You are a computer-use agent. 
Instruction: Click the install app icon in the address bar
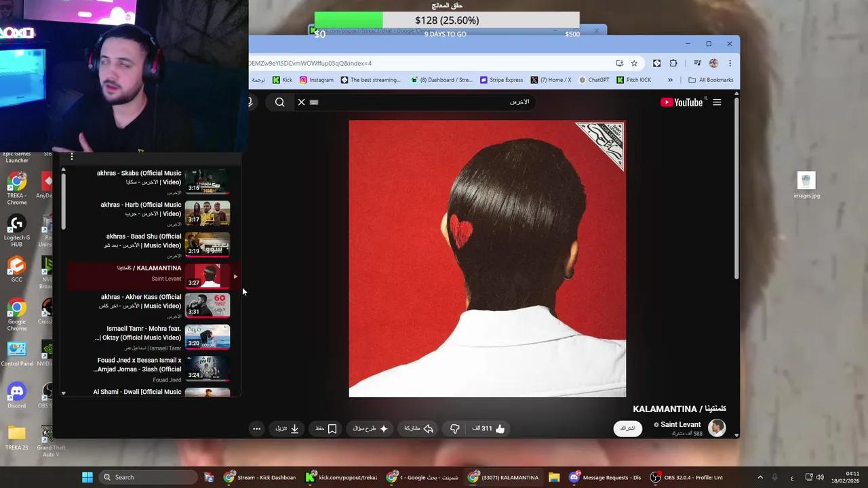(x=619, y=63)
